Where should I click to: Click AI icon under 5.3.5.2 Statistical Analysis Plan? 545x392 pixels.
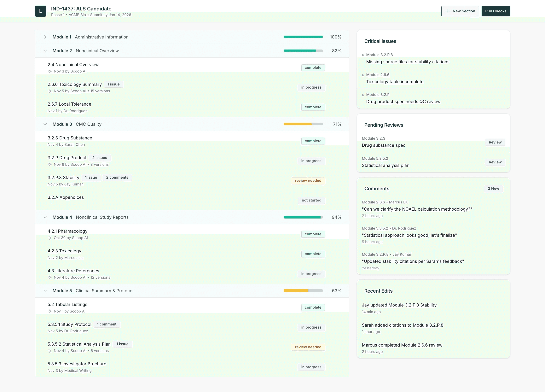pos(50,351)
